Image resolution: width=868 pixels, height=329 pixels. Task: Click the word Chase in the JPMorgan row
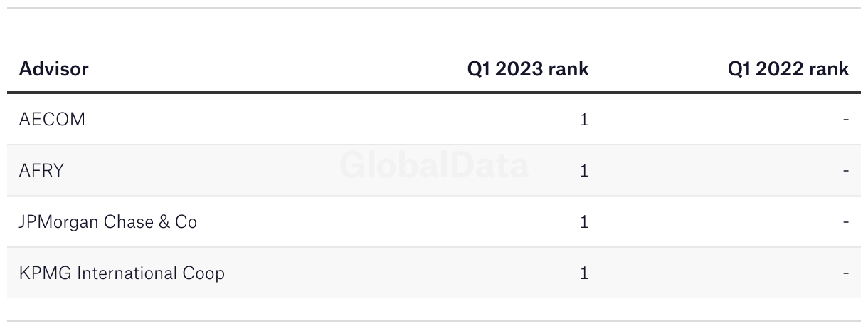(x=127, y=222)
